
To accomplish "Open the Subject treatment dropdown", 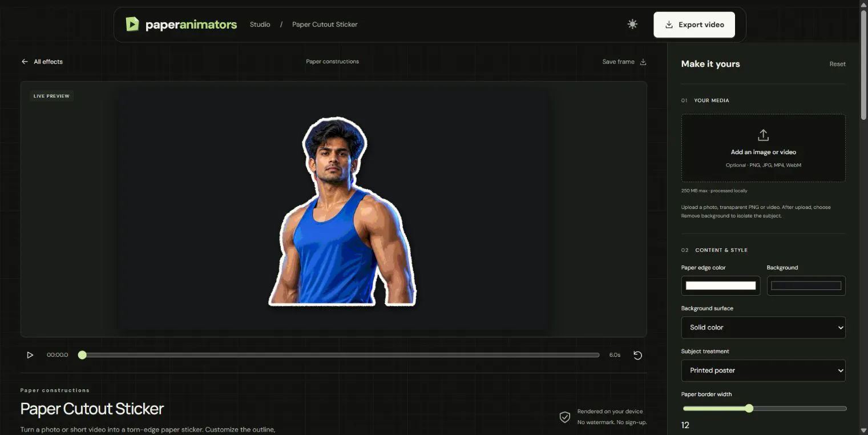I will [x=763, y=370].
